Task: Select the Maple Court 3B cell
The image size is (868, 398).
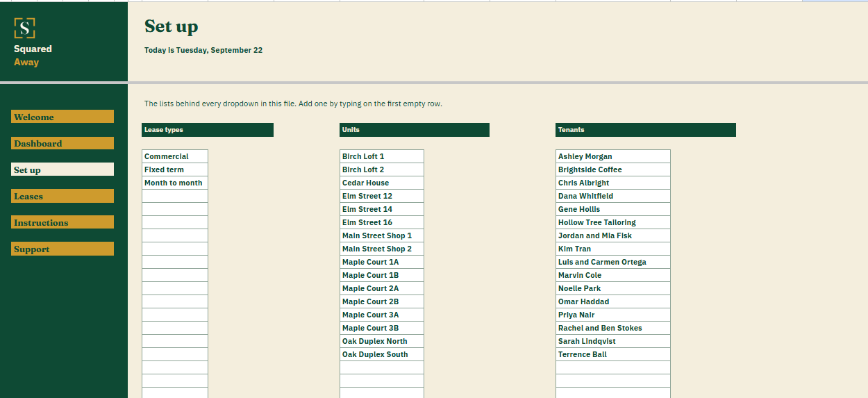Action: coord(382,328)
